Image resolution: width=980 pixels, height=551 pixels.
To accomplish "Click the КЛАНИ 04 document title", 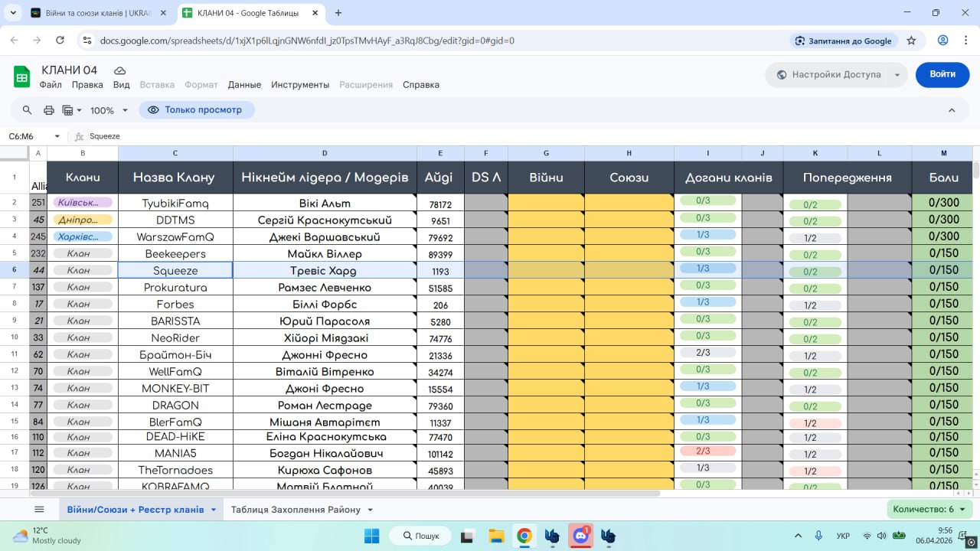I will (x=70, y=70).
